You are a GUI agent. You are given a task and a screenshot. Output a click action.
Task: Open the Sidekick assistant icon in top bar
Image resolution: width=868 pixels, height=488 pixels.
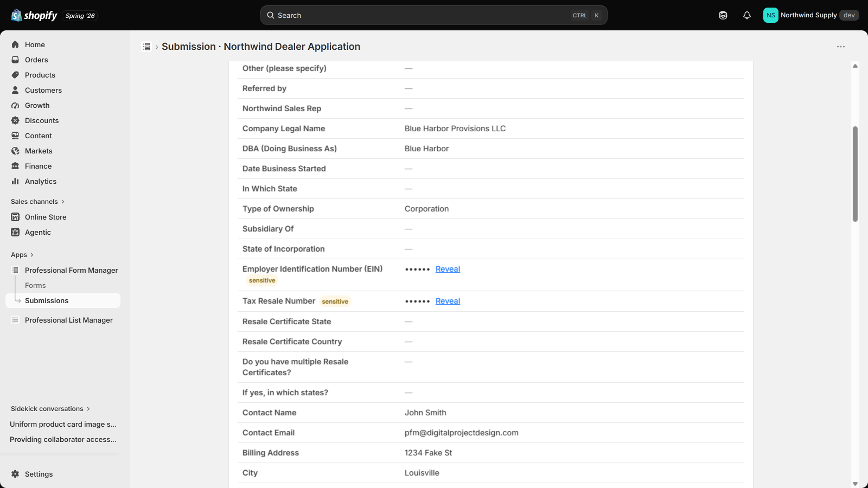723,15
